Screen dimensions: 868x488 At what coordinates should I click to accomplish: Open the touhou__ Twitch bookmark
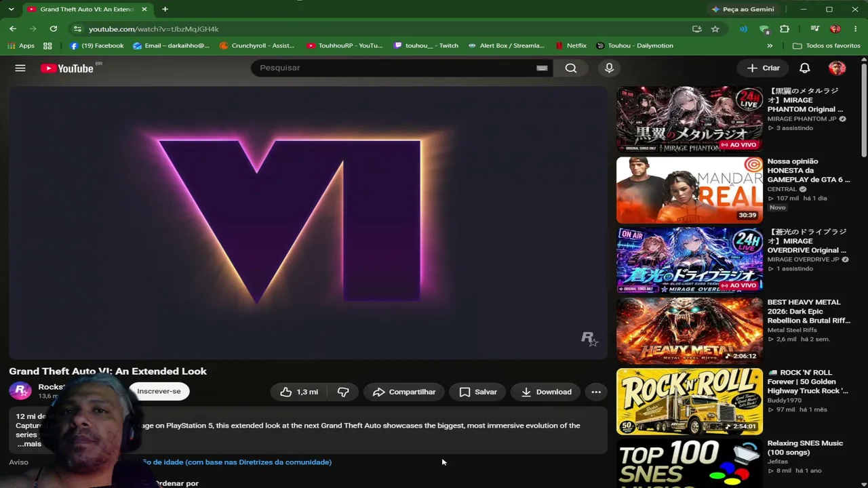(x=427, y=45)
